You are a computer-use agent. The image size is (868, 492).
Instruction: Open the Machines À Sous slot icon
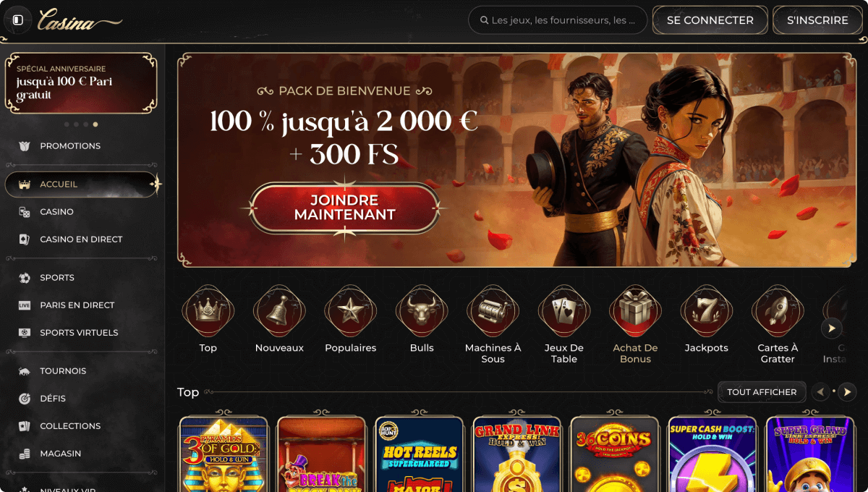(x=493, y=311)
